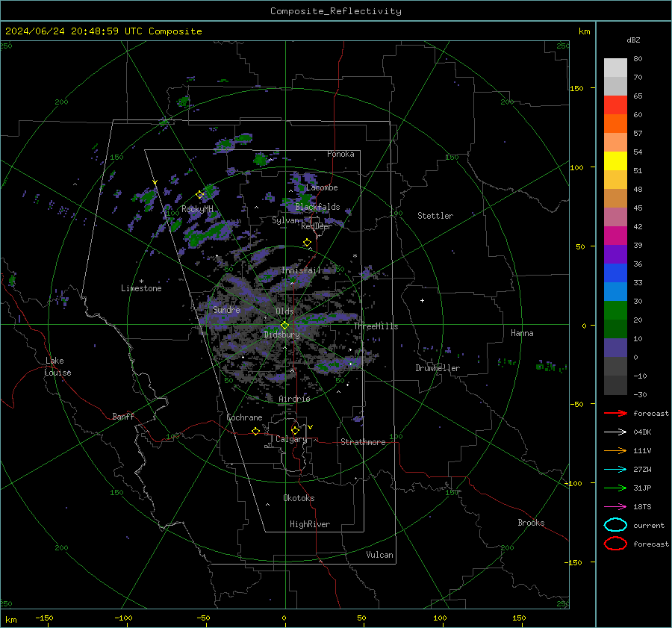Click the Okotoks city label
This screenshot has width=672, height=628.
[299, 498]
